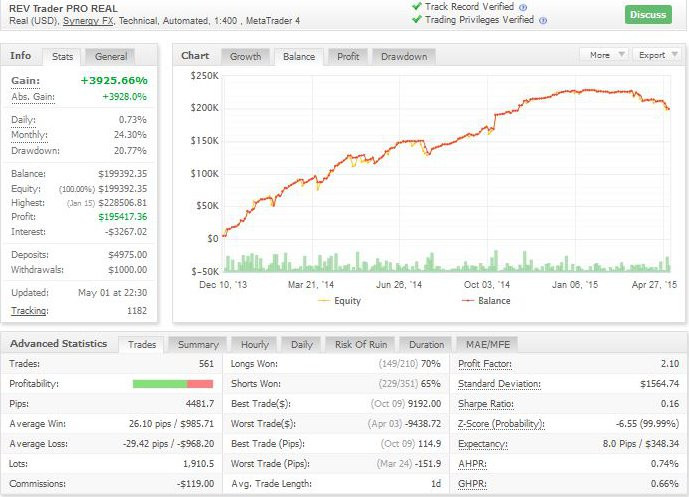689x497 pixels.
Task: Click the 1,910.5 Lots value
Action: pos(199,464)
